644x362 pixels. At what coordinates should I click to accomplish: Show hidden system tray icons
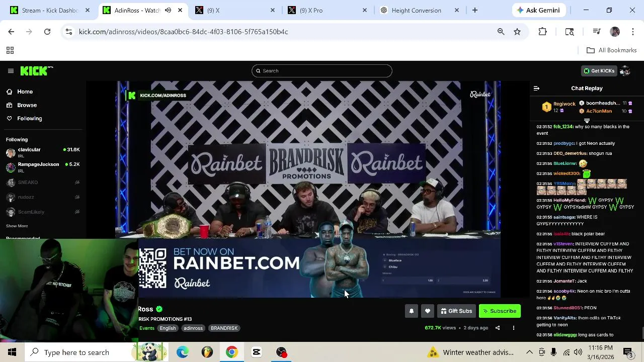click(529, 352)
